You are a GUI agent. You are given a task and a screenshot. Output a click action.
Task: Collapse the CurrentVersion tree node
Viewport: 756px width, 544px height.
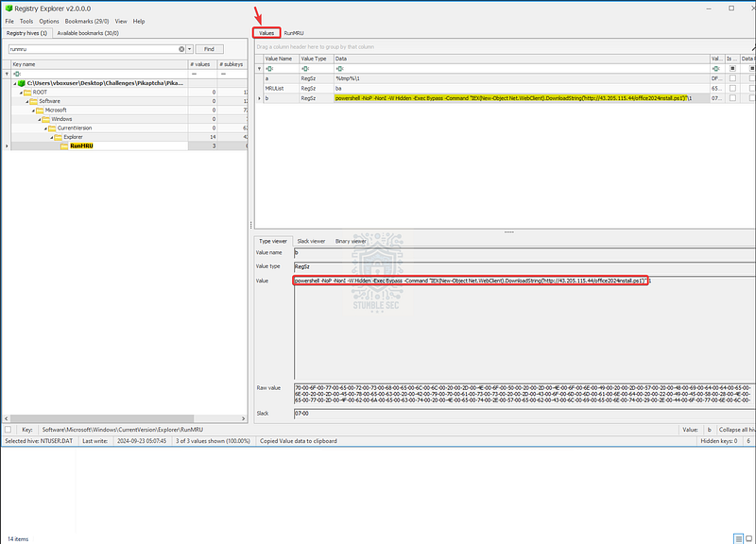tap(45, 128)
